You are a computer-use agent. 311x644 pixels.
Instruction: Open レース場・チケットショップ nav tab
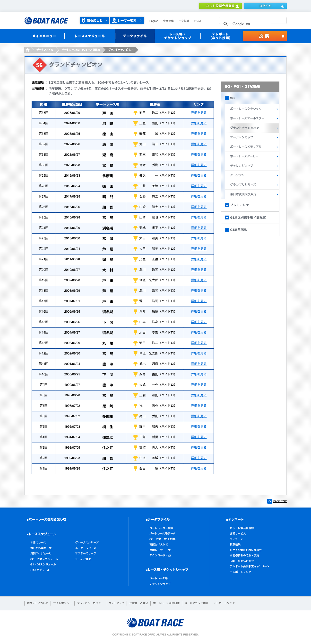[x=177, y=36]
